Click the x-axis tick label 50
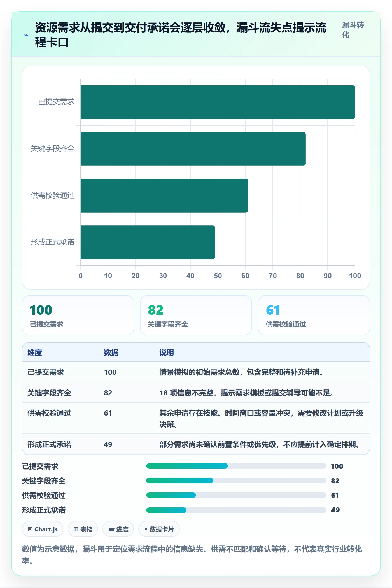This screenshot has height=588, width=392. tap(218, 276)
